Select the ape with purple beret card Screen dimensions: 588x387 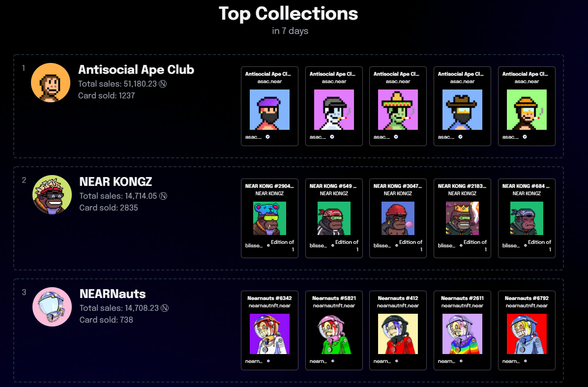pos(269,106)
